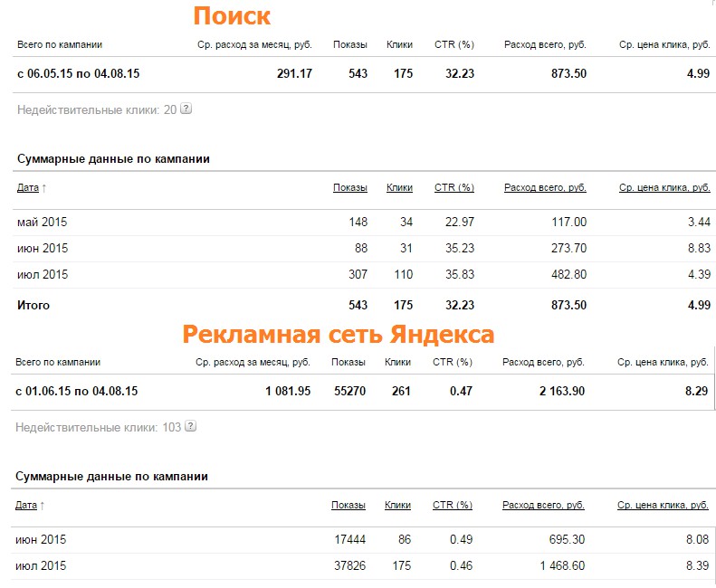This screenshot has width=716, height=588.
Task: Select the май 2015 row
Action: coord(364,223)
